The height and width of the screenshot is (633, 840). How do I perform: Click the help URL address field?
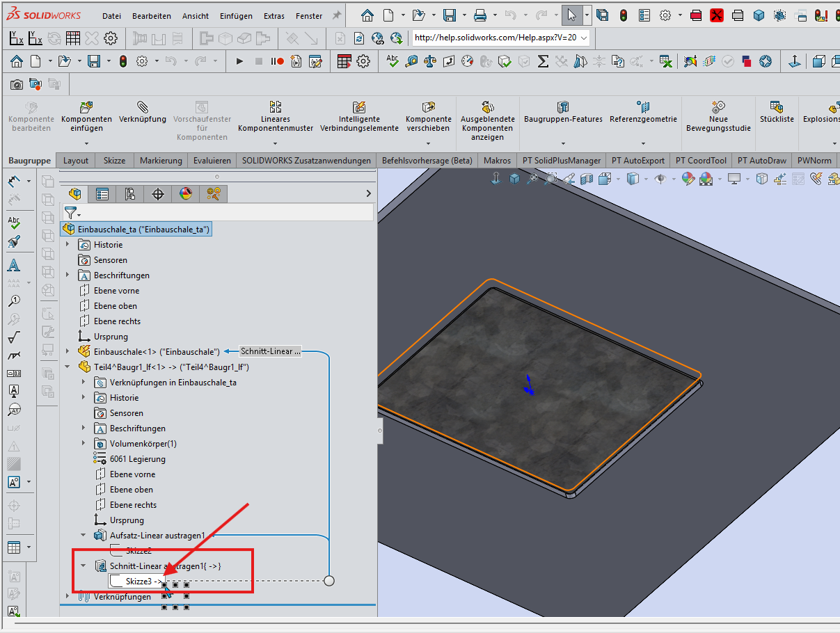click(494, 38)
